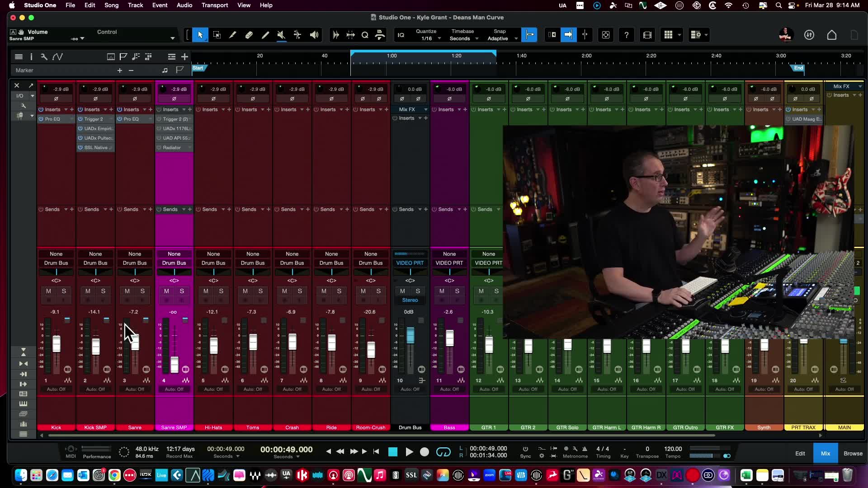Detach the mixer console arrow icon
Image resolution: width=868 pixels, height=488 pixels.
pos(31,85)
